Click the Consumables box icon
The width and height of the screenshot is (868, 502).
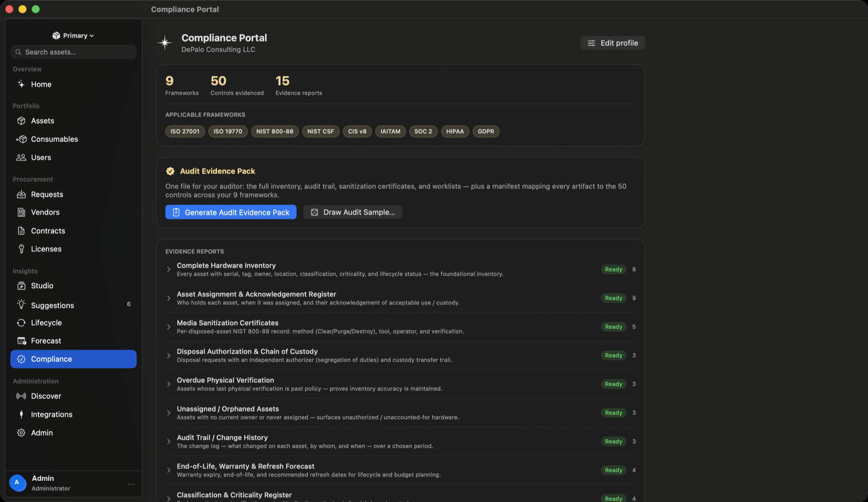21,139
